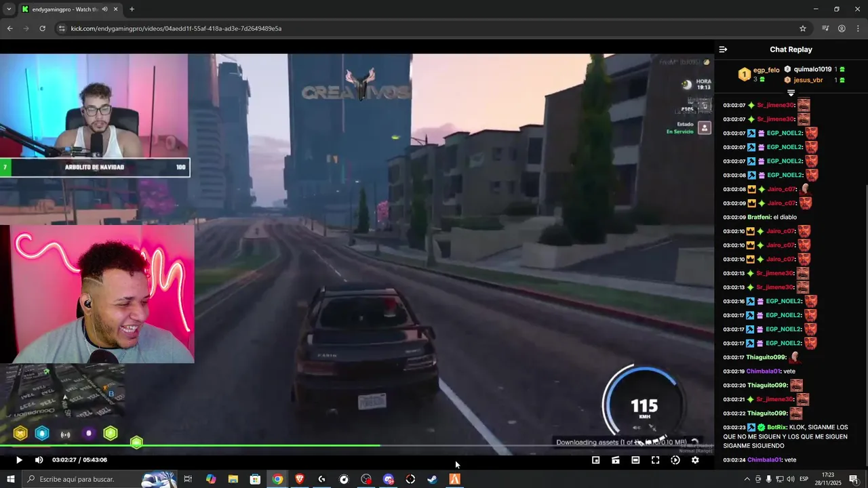Toggle theater mode in the player
The width and height of the screenshot is (868, 488).
[x=635, y=460]
